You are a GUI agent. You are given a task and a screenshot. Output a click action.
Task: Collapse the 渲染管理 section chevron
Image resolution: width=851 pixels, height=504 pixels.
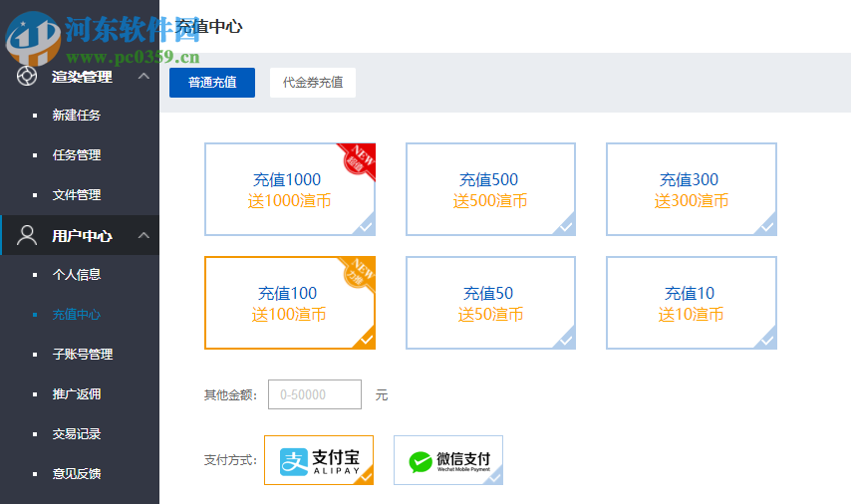[x=143, y=76]
